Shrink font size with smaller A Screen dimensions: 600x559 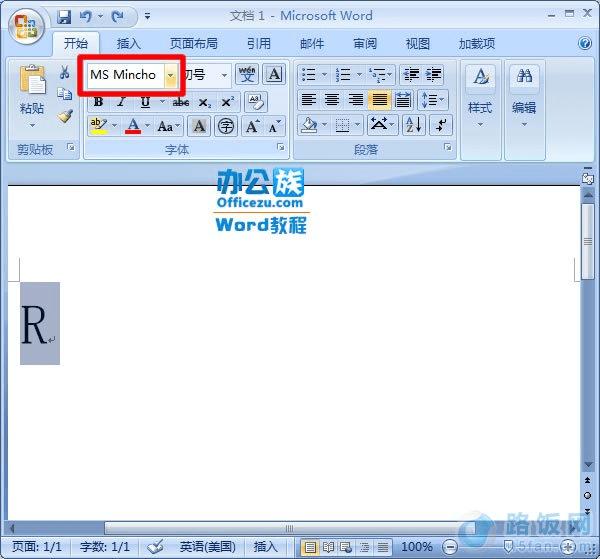click(x=275, y=126)
